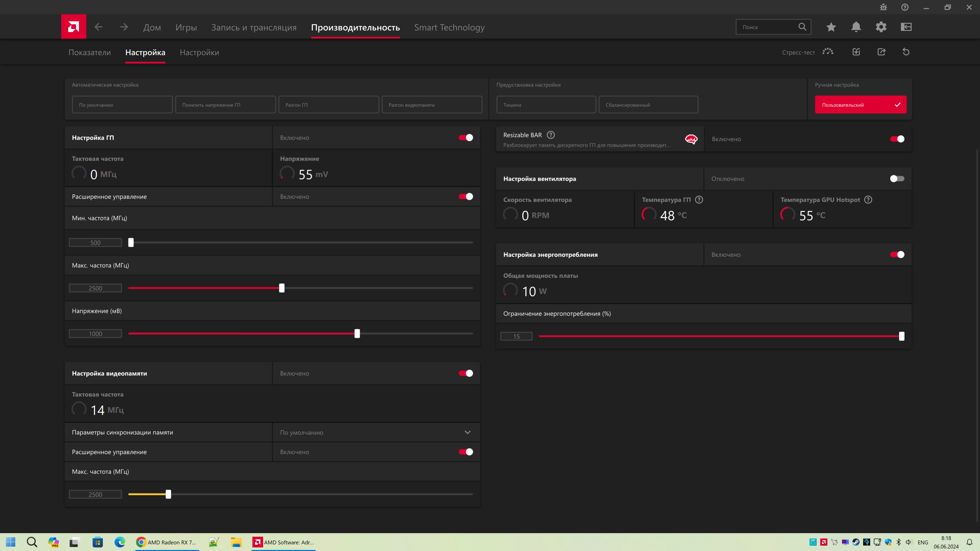Click the stress test gauge icon
This screenshot has width=980, height=551.
pos(828,52)
